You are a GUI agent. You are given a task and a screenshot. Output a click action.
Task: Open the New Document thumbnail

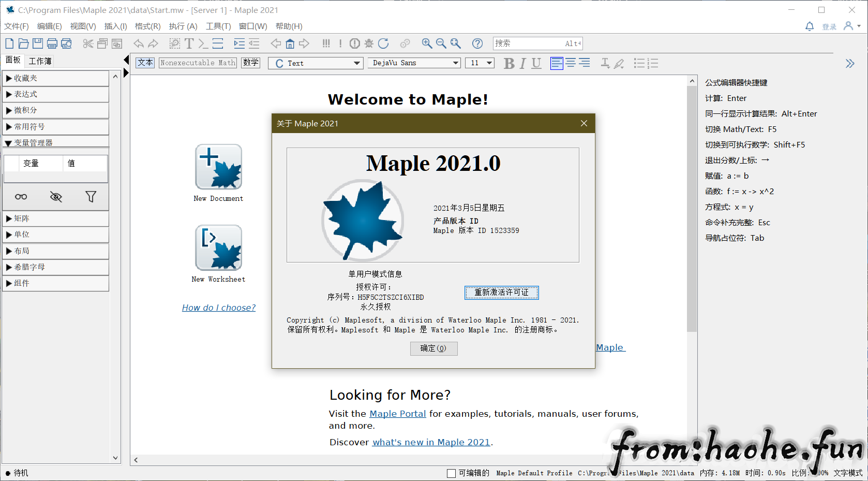218,167
